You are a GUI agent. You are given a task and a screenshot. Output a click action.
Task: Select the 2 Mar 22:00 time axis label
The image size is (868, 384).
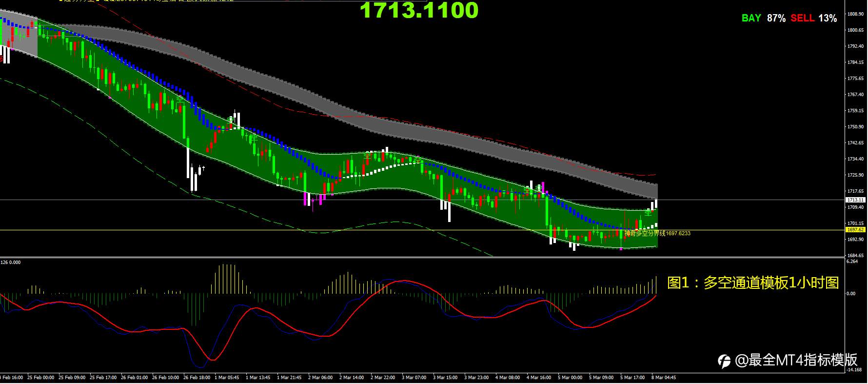tap(383, 378)
